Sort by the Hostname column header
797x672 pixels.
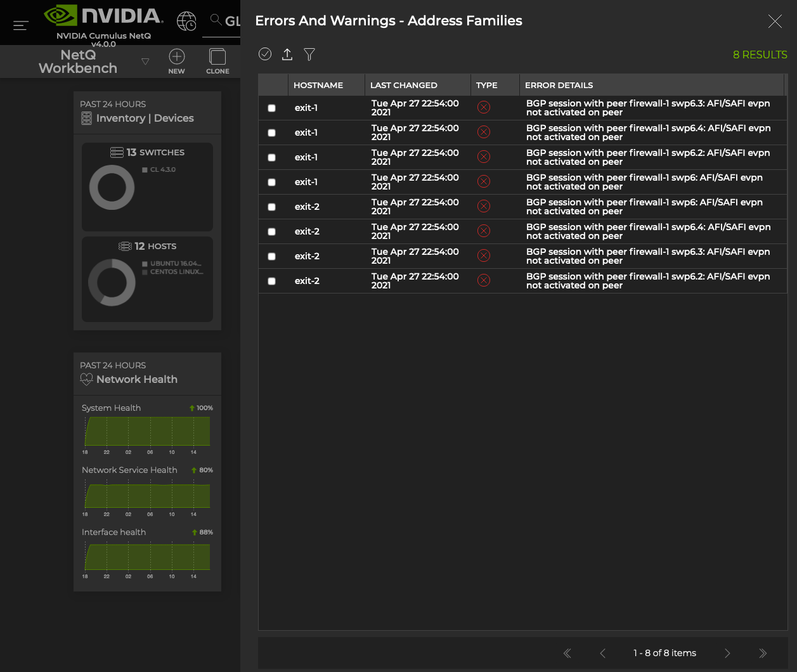pyautogui.click(x=318, y=85)
